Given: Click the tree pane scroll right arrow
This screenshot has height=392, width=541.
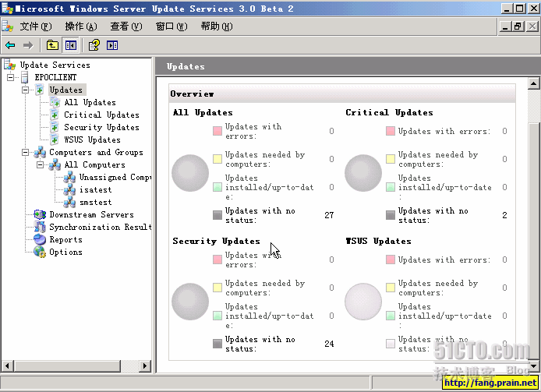Looking at the screenshot, I should pos(145,366).
